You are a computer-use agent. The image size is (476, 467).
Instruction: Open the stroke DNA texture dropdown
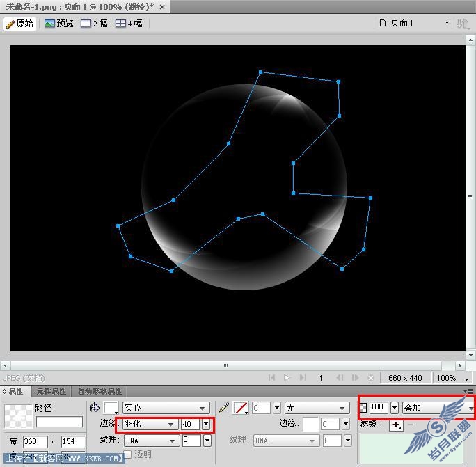[286, 441]
